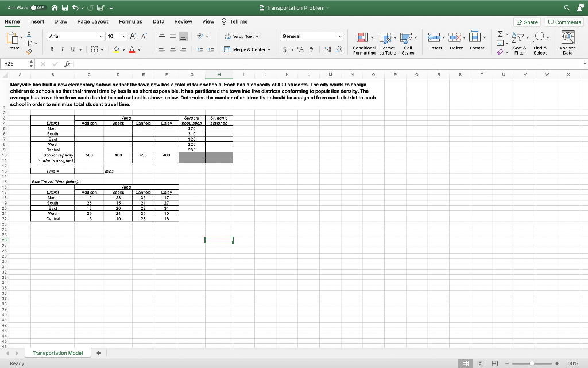Activate the Format Painter brush

[29, 51]
